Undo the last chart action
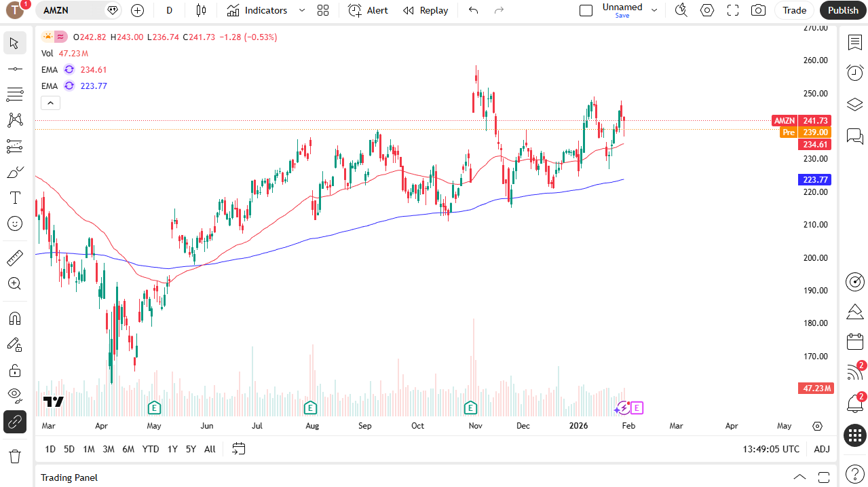This screenshot has height=487, width=868. 474,10
